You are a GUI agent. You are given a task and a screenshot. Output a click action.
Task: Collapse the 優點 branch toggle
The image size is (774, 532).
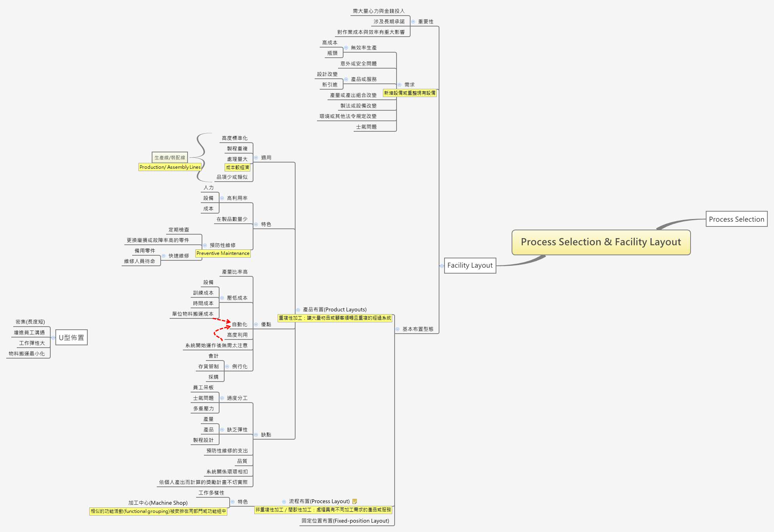pos(256,324)
